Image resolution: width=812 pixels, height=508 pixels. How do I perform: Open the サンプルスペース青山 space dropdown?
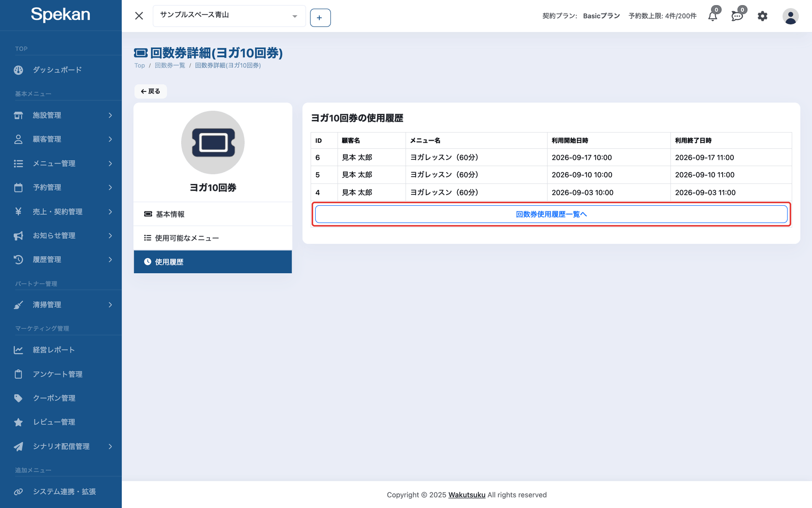[229, 16]
